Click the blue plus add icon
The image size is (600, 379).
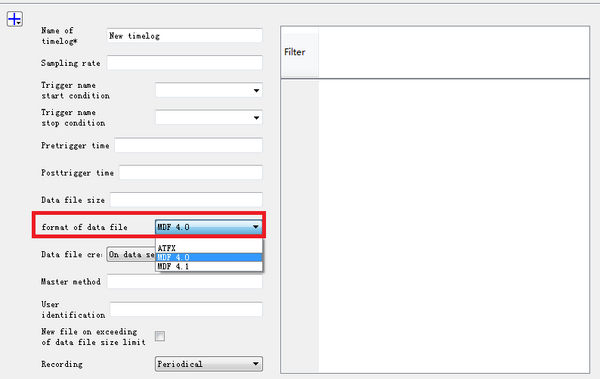15,19
